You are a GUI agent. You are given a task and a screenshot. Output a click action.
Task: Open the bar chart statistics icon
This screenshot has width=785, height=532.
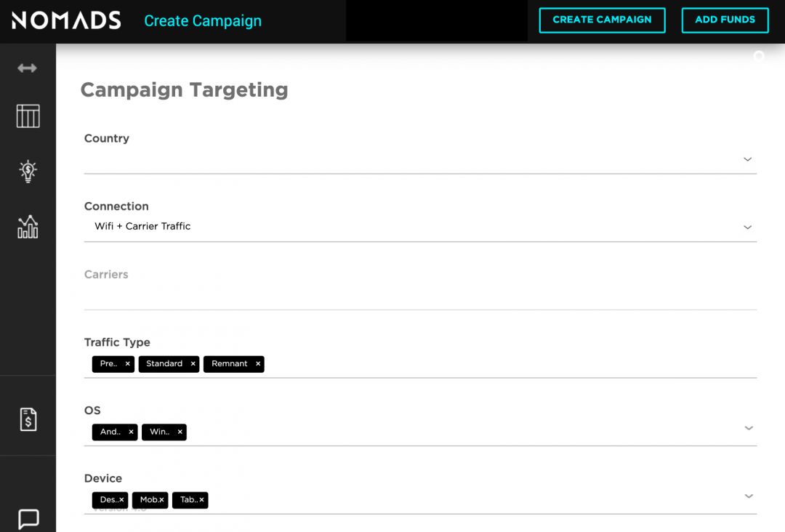click(x=28, y=227)
